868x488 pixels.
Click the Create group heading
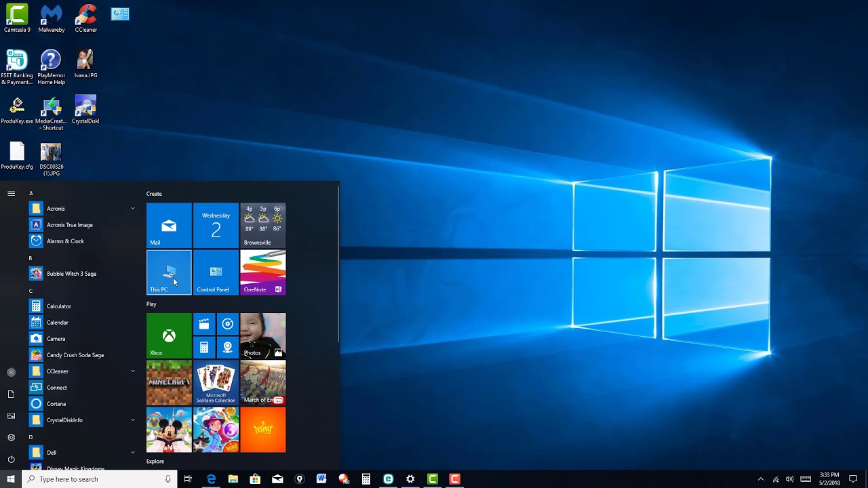(154, 194)
